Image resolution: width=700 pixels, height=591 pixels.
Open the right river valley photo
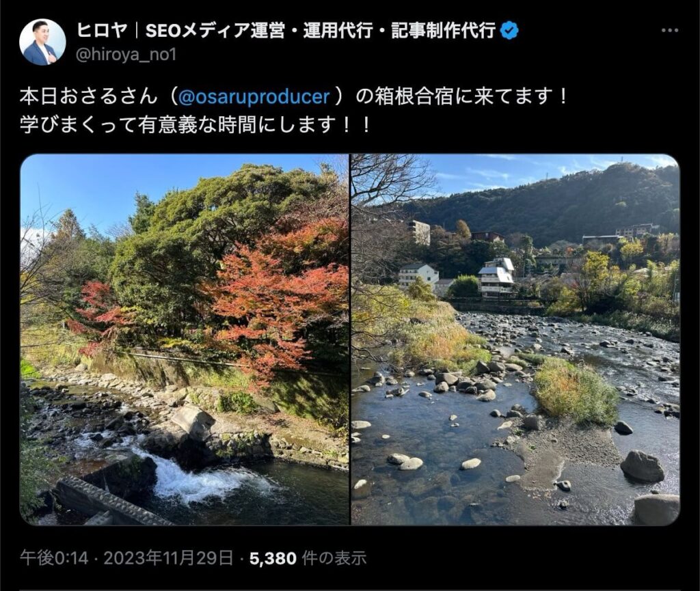tap(515, 340)
